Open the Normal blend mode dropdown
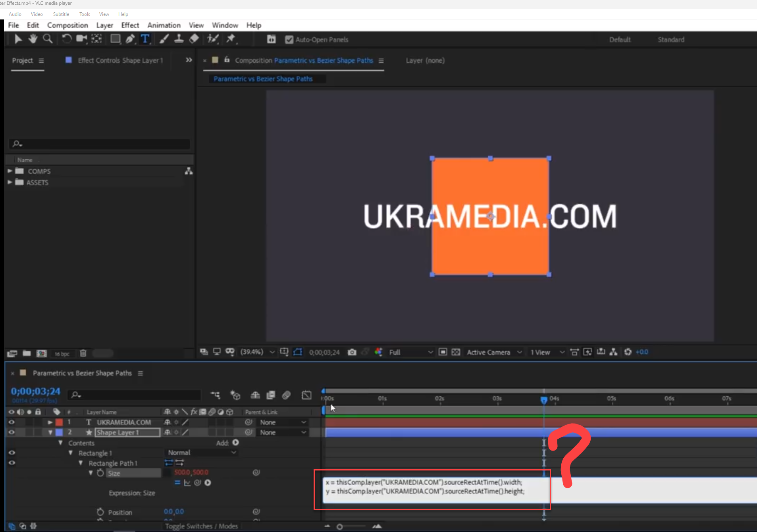 coord(201,452)
